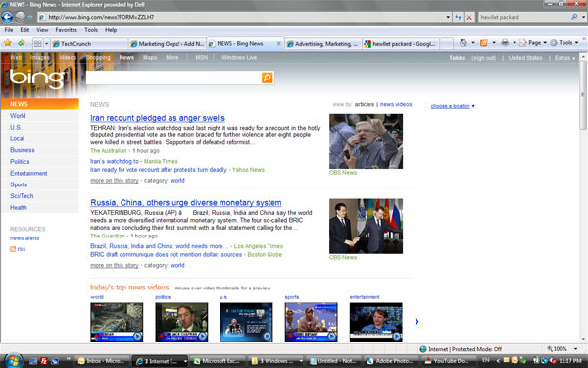Click the orange RSS feeds icon
The image size is (588, 368).
pyautogui.click(x=484, y=43)
